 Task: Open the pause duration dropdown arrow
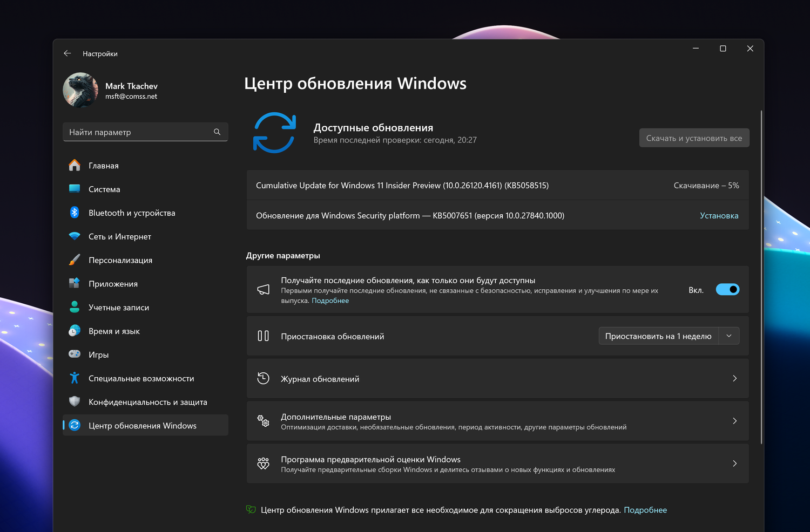(x=729, y=336)
